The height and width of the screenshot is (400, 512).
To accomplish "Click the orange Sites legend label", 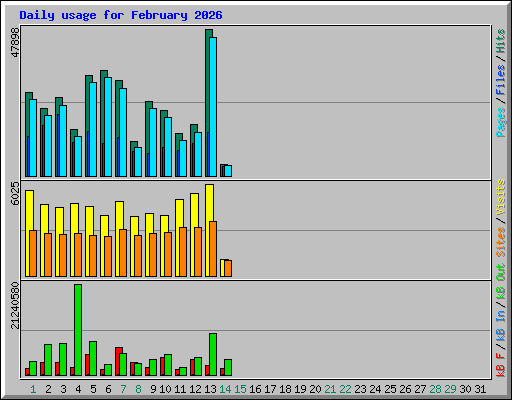I will [501, 242].
